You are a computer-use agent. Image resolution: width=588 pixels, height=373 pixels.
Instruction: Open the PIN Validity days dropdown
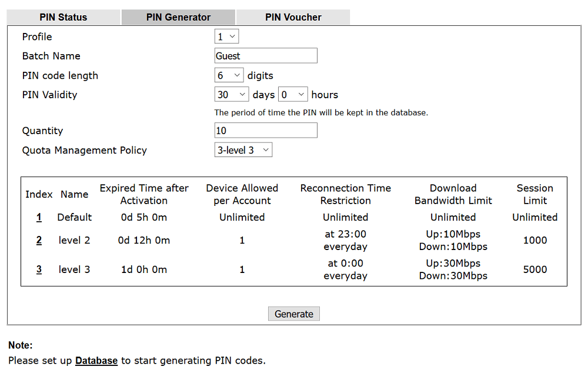pos(232,94)
